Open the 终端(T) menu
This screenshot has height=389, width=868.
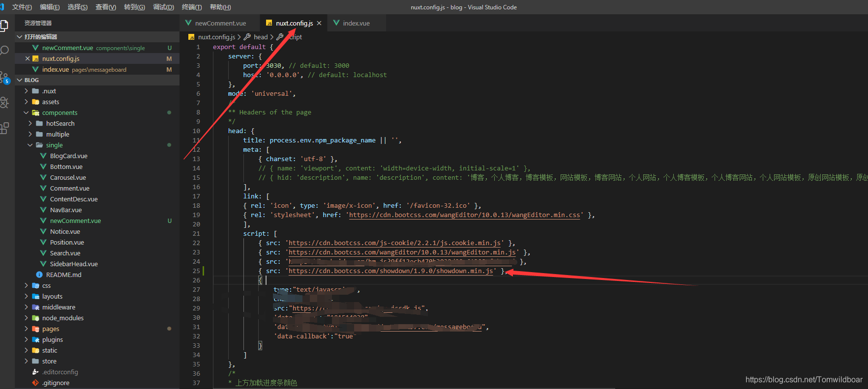(x=192, y=7)
